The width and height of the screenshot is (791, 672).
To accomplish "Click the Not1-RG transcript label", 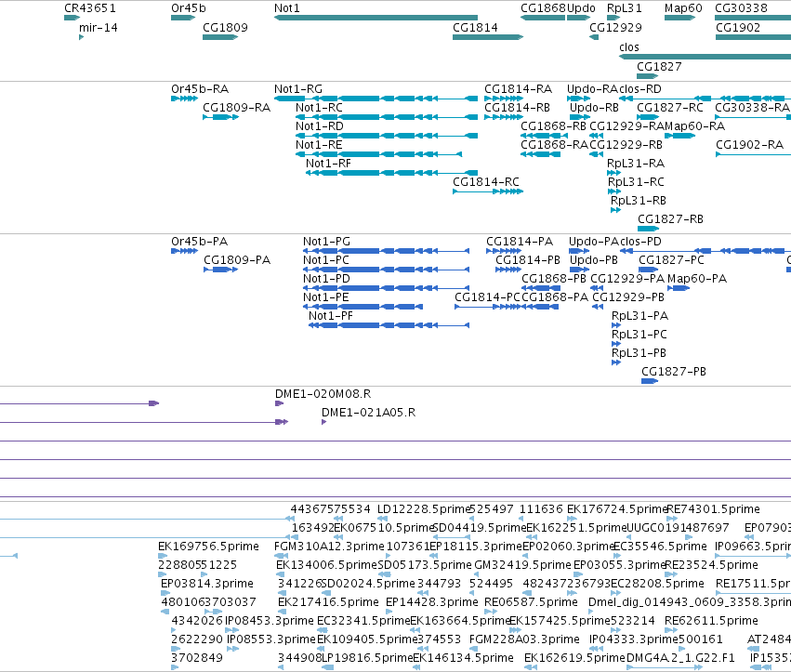I will (x=298, y=89).
